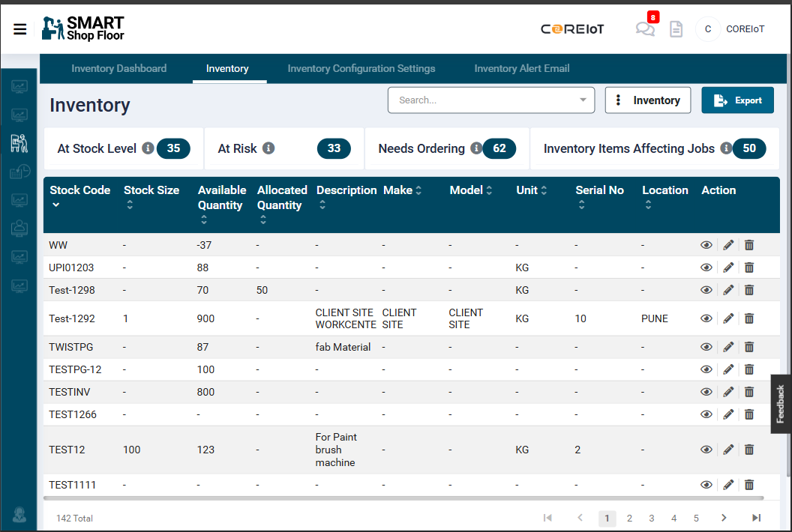This screenshot has height=532, width=792.
Task: View details of the Test-1298 row
Action: (706, 290)
